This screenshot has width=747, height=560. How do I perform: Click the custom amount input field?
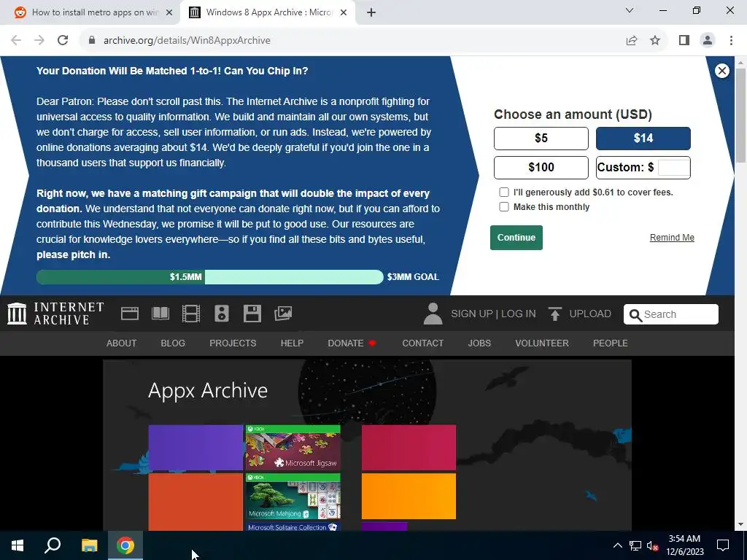click(673, 168)
